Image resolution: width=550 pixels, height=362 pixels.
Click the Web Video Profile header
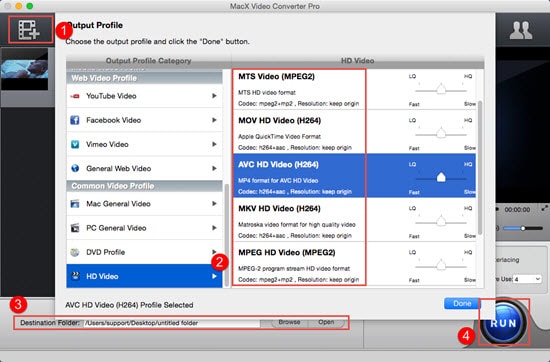(x=144, y=78)
